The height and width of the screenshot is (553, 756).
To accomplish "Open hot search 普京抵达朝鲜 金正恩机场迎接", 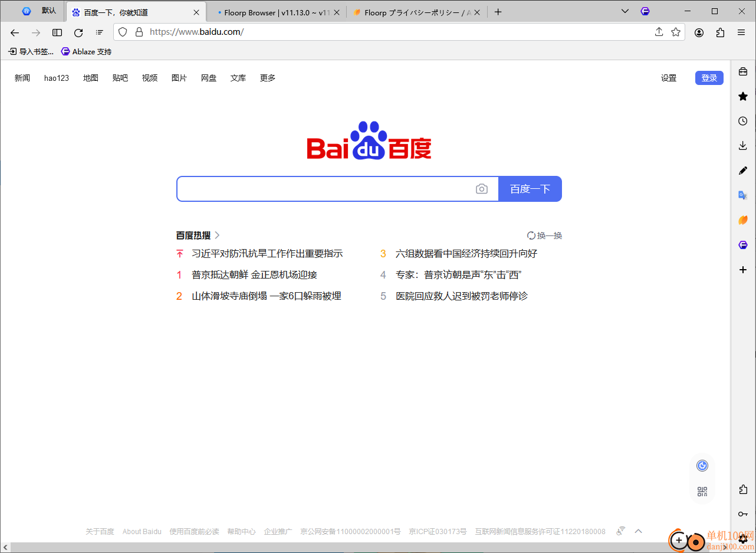I will pos(254,275).
